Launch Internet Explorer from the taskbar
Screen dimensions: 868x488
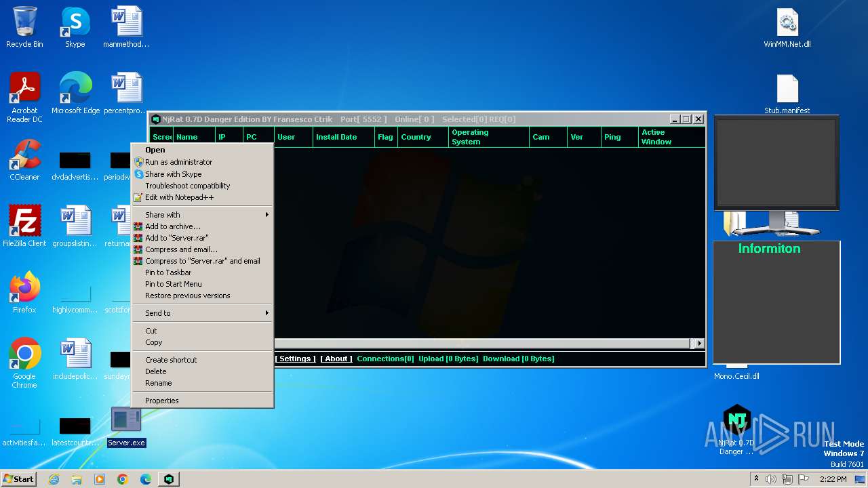tap(54, 479)
